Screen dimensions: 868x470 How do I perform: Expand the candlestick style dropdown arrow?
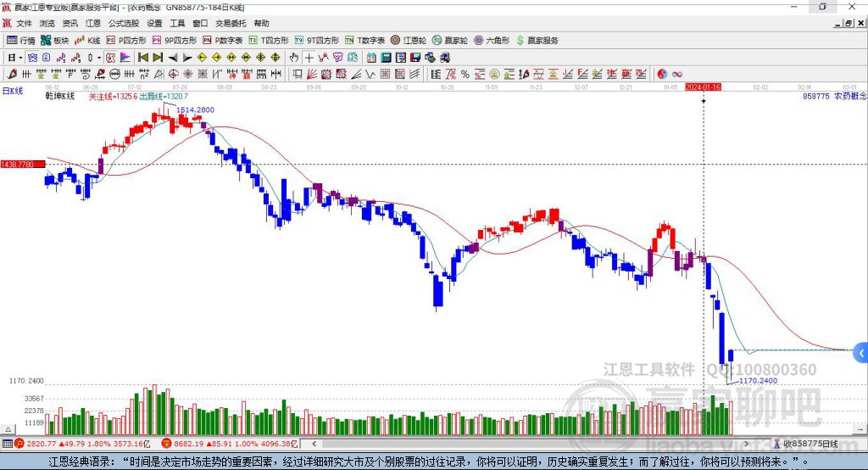(100, 58)
